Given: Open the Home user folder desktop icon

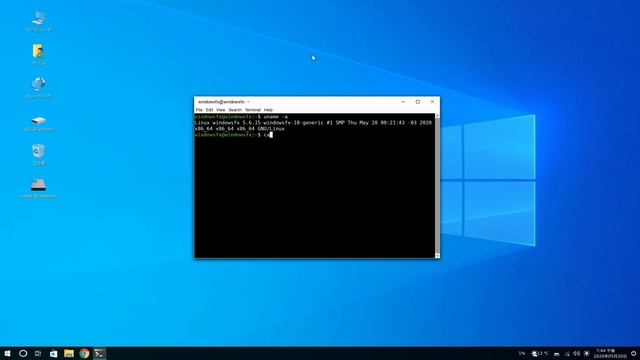Looking at the screenshot, I should [38, 55].
